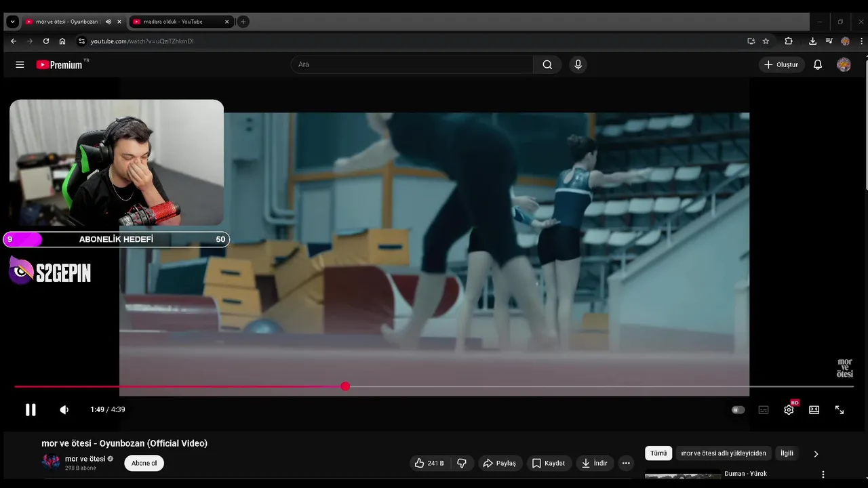The image size is (868, 488).
Task: Open video settings gear
Action: click(789, 409)
